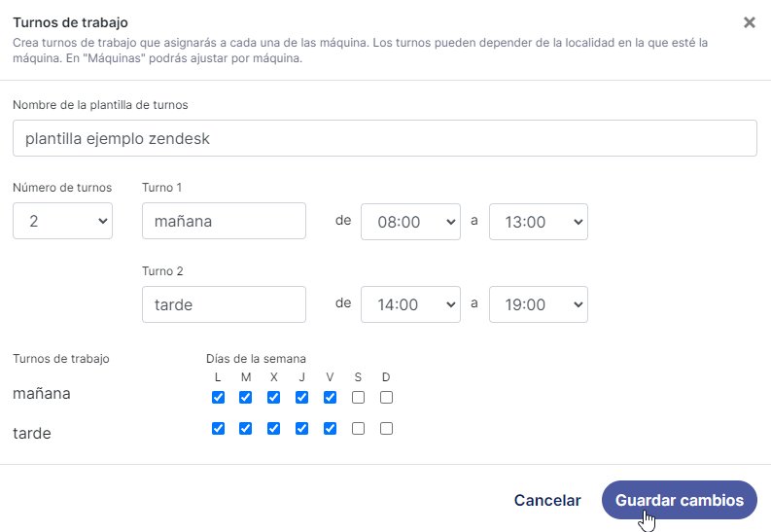Image resolution: width=771 pixels, height=532 pixels.
Task: Click Guardar cambios button
Action: coord(679,500)
